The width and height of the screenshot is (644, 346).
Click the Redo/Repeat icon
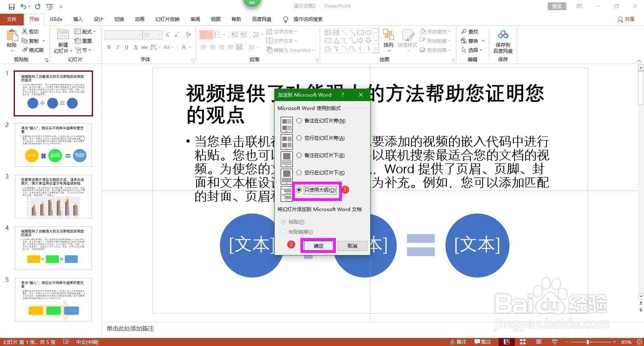(37, 6)
